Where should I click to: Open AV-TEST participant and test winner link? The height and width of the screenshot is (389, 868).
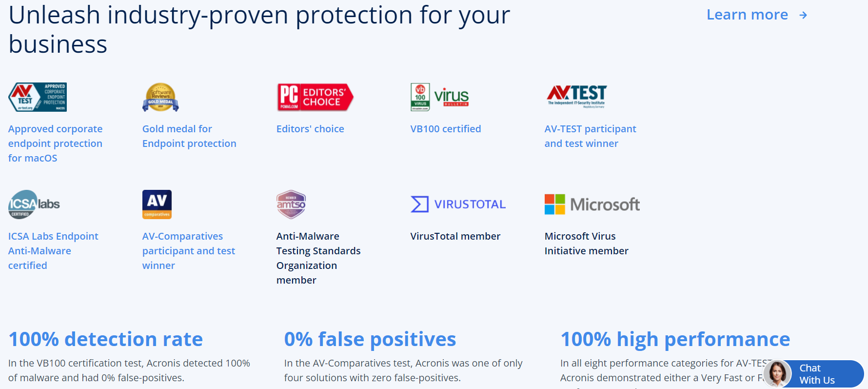click(x=590, y=136)
